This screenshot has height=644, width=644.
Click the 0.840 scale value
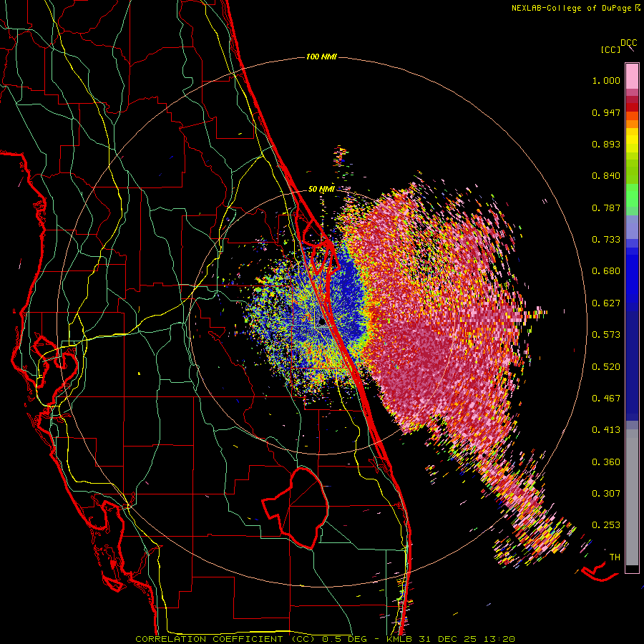(606, 176)
